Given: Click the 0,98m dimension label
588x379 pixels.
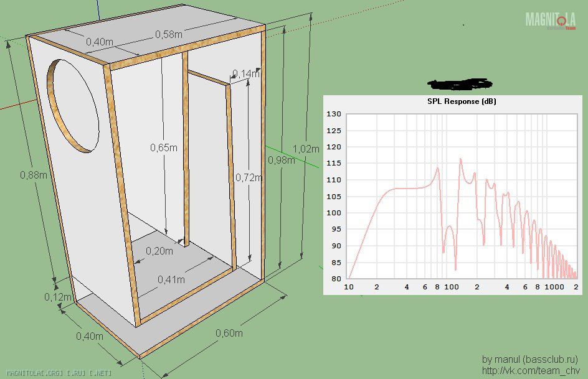Looking at the screenshot, I should pos(280,160).
